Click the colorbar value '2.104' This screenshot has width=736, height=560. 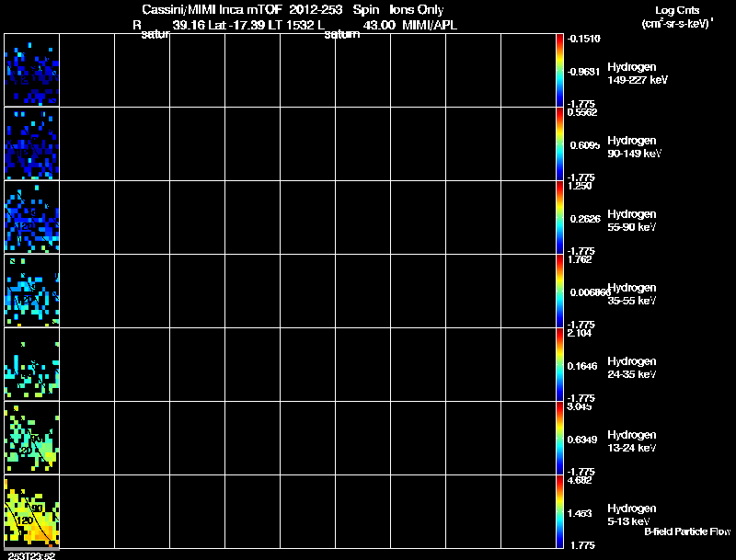coord(580,333)
